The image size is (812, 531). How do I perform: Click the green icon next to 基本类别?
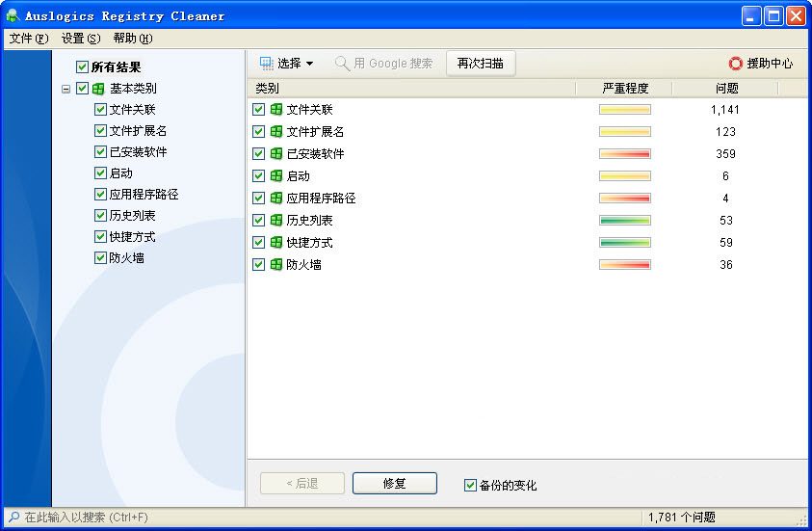[98, 89]
